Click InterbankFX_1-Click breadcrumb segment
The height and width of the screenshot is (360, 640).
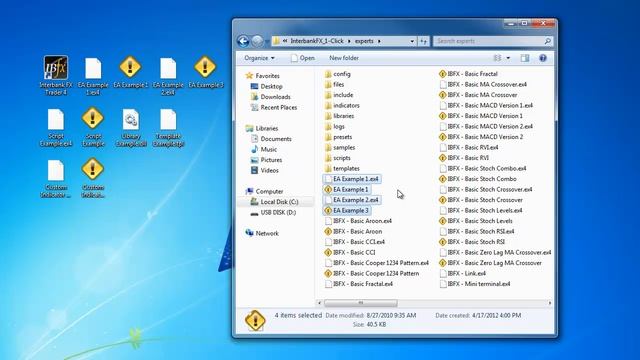317,41
